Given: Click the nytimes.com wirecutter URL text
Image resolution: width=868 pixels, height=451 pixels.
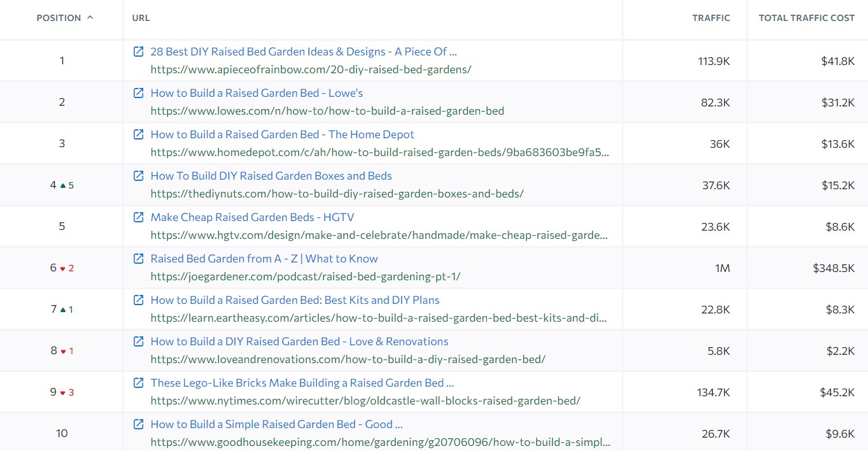Looking at the screenshot, I should [365, 401].
